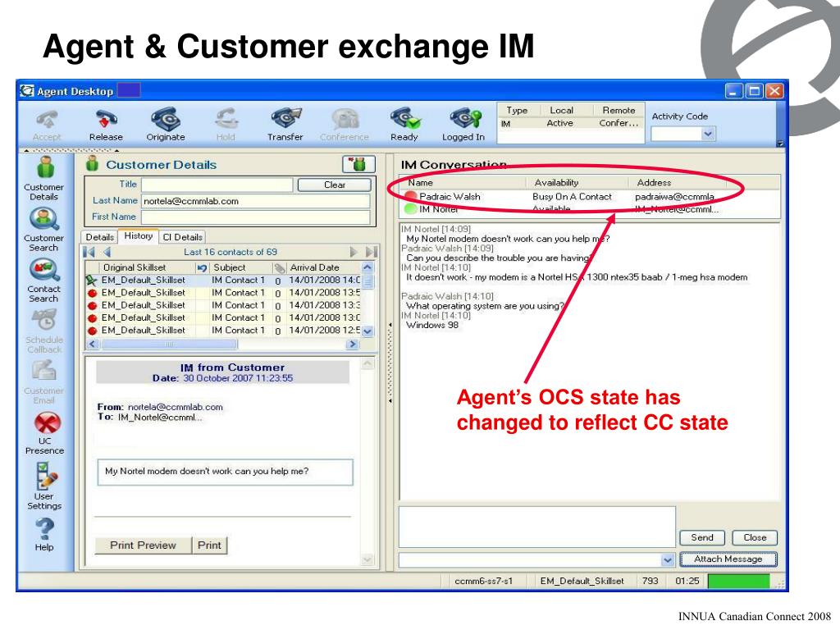Click the Name column in IM Conversation
Screen dimensions: 840x630
pyautogui.click(x=421, y=183)
